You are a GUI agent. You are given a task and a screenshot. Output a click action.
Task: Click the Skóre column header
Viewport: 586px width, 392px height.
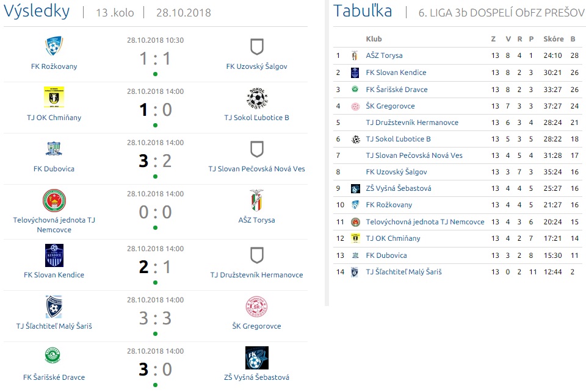[554, 39]
